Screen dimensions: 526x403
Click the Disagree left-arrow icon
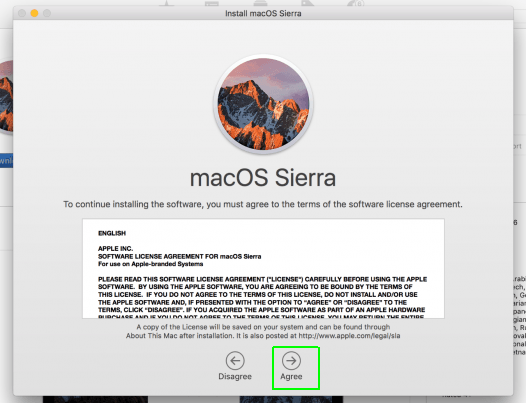click(235, 360)
